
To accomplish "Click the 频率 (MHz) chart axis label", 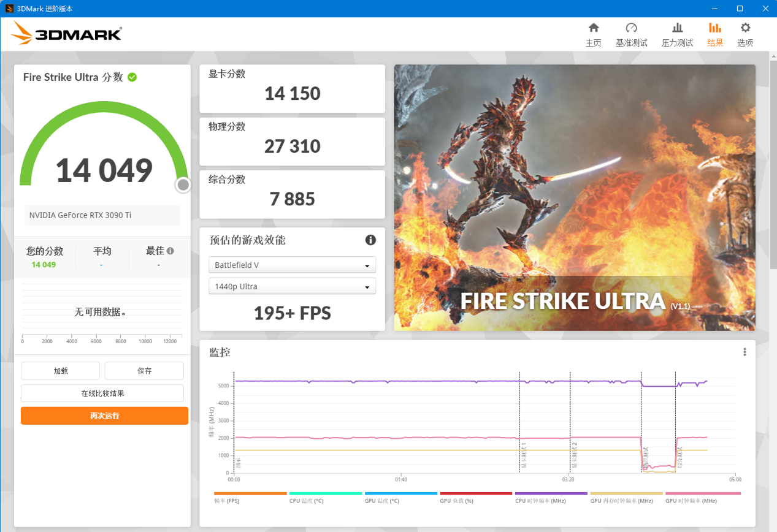I will pos(212,423).
